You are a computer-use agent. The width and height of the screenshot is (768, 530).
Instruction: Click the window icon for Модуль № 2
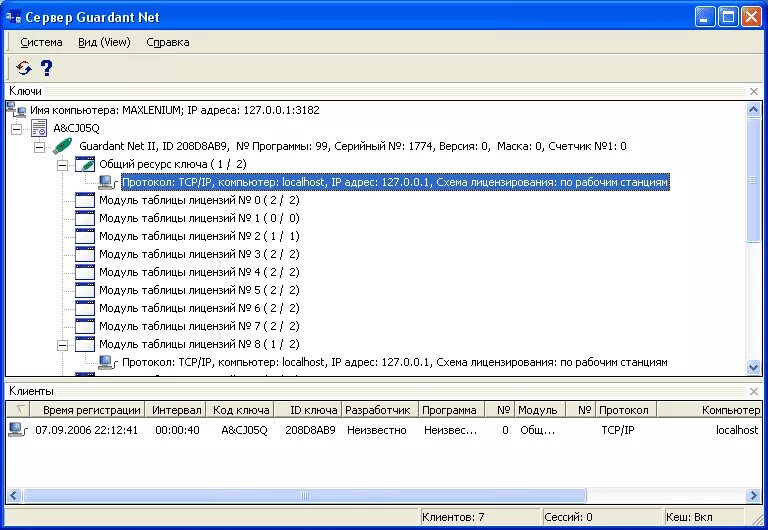pyautogui.click(x=85, y=236)
